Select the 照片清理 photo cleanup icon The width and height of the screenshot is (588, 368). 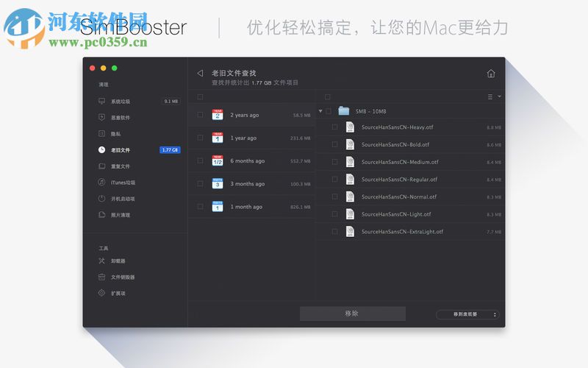coord(101,214)
